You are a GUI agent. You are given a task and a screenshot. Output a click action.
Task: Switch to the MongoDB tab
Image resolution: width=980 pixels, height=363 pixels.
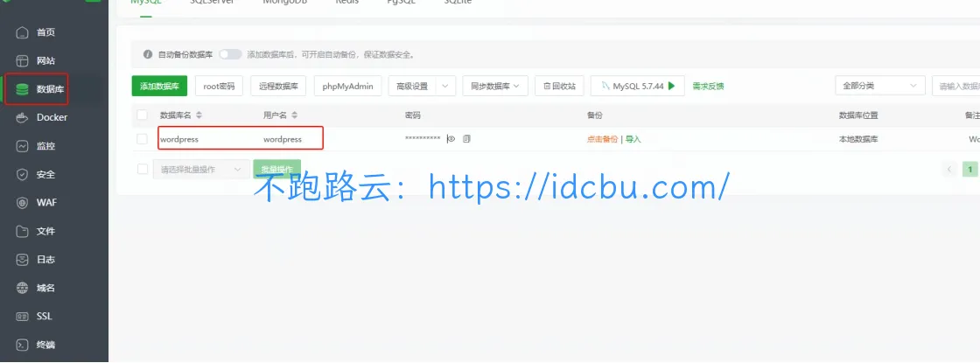click(x=283, y=2)
